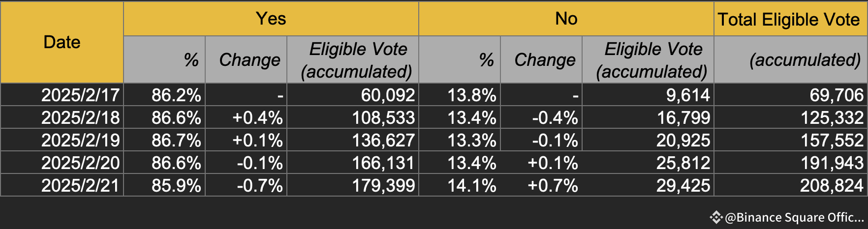868x229 pixels.
Task: Select the Total Eligible Vote header
Action: pos(789,19)
